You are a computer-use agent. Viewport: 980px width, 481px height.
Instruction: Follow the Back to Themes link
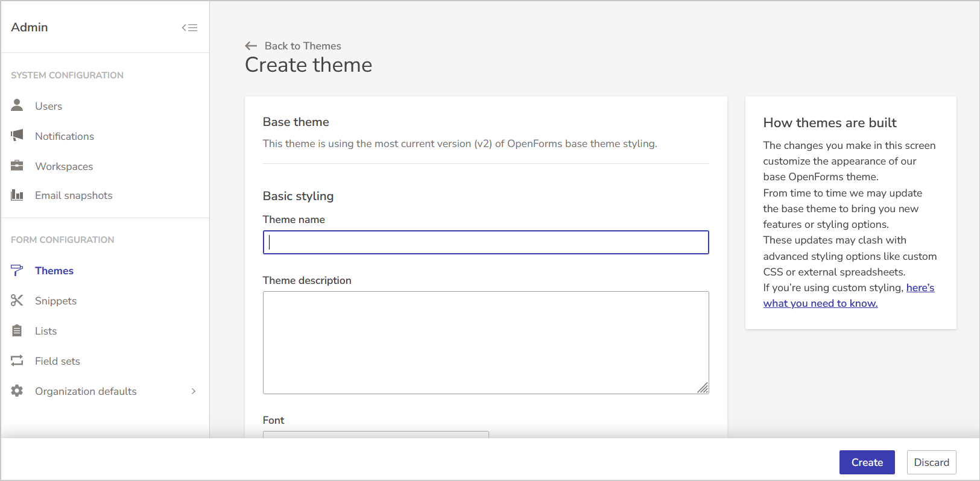303,46
